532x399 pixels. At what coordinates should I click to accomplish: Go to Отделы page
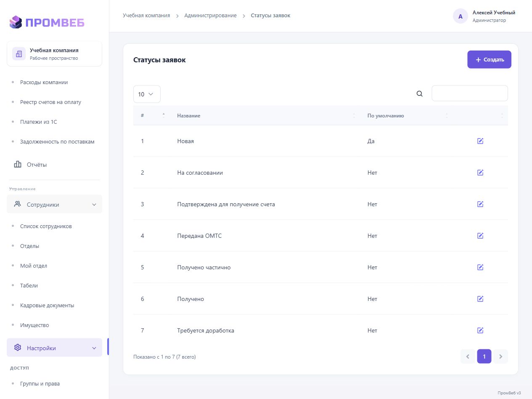click(29, 246)
